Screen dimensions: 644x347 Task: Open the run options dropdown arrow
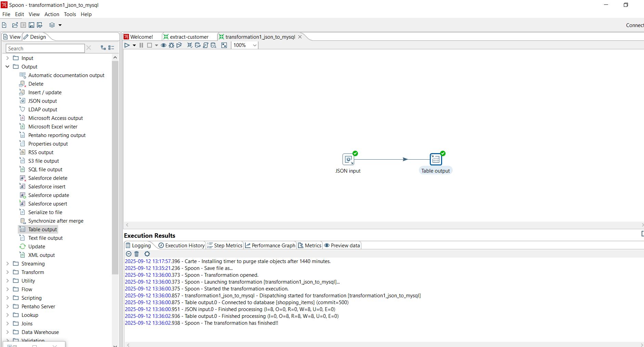click(134, 45)
